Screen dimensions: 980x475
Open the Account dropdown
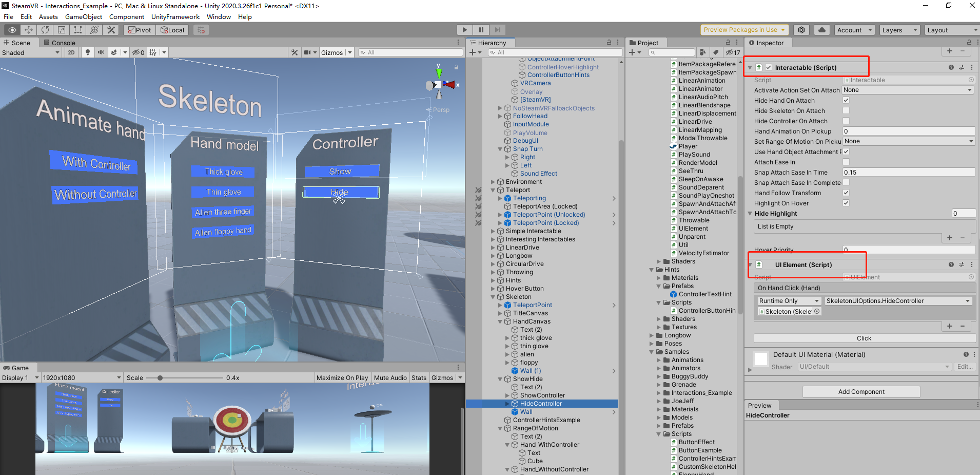point(854,30)
